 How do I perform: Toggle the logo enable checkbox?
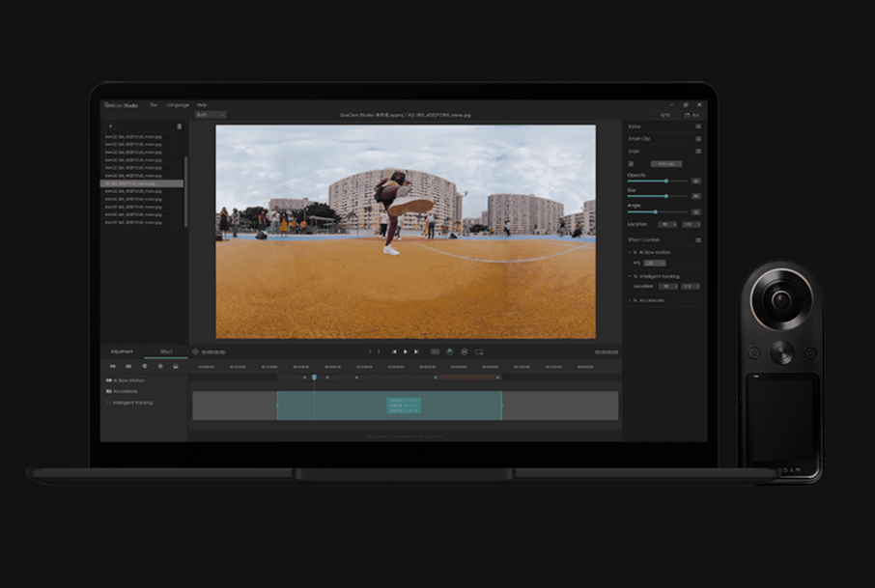(x=632, y=164)
